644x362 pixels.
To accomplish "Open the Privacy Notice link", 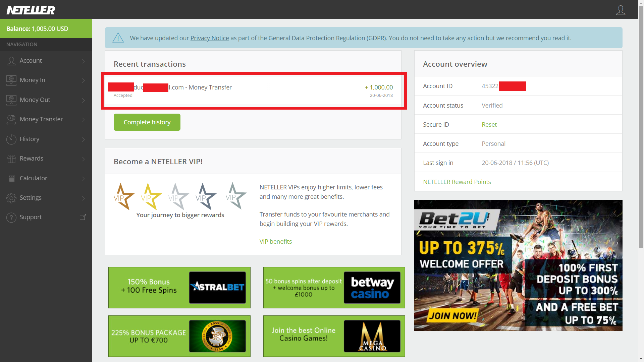I will (210, 38).
